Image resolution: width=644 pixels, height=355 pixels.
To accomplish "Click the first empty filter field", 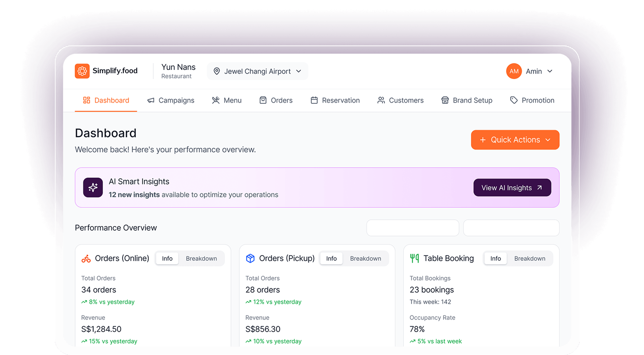I will [413, 228].
